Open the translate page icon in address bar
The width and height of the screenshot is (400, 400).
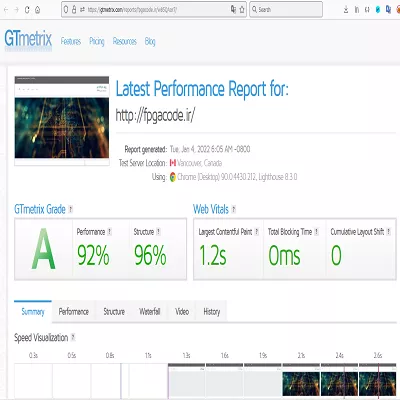pyautogui.click(x=233, y=10)
